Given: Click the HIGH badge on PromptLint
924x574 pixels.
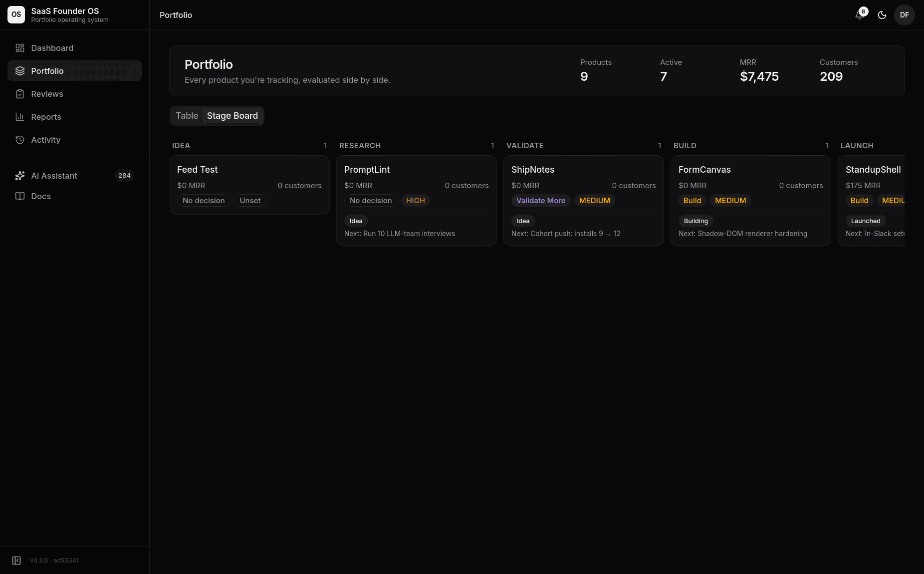Looking at the screenshot, I should coord(416,201).
